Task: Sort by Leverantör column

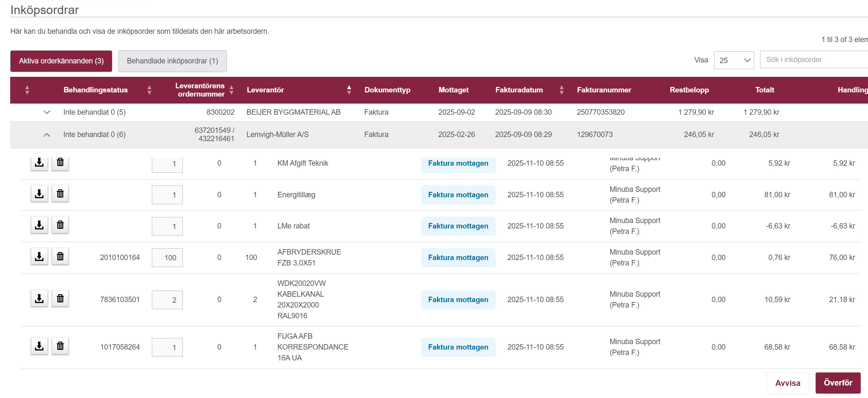Action: 349,90
